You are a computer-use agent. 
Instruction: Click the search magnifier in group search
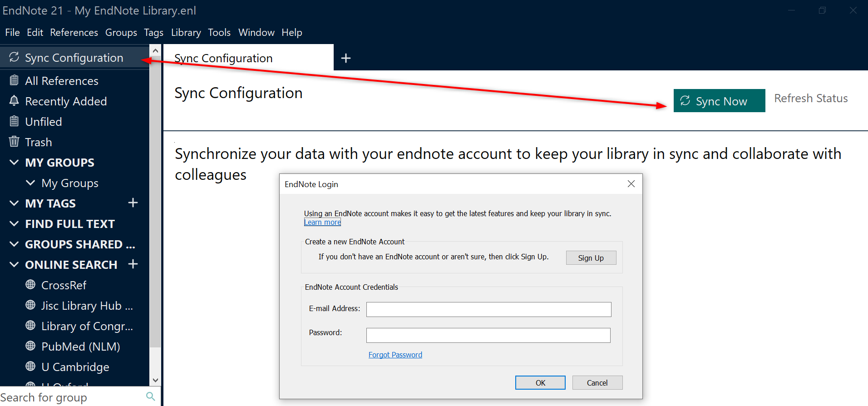pos(151,396)
